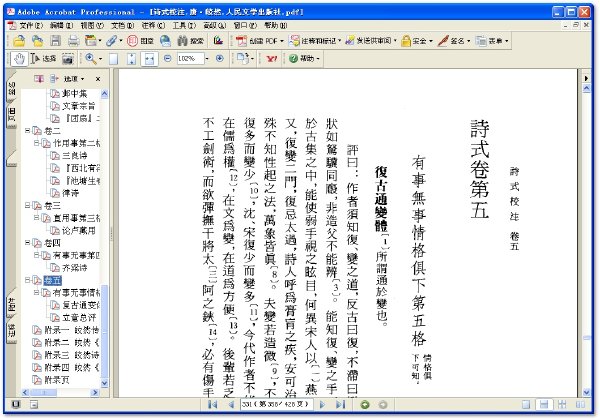Select the 律诗 bookmark
This screenshot has height=420, width=600.
point(70,193)
